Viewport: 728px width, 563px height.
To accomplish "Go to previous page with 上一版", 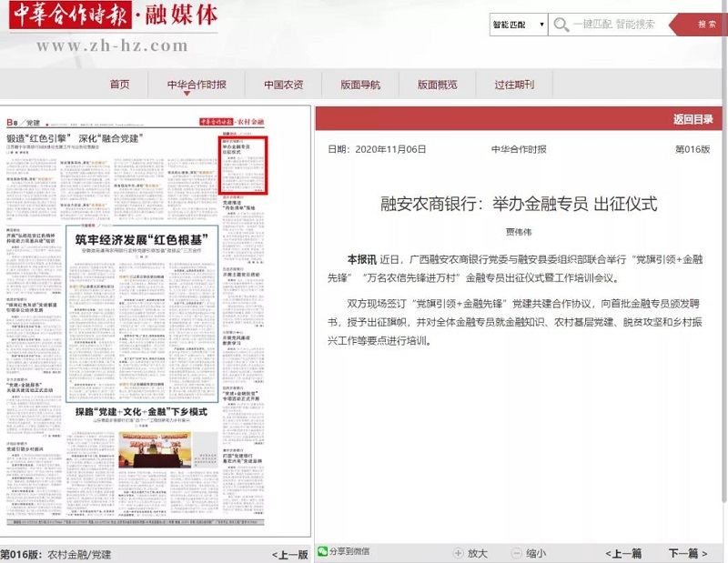I will (x=289, y=554).
